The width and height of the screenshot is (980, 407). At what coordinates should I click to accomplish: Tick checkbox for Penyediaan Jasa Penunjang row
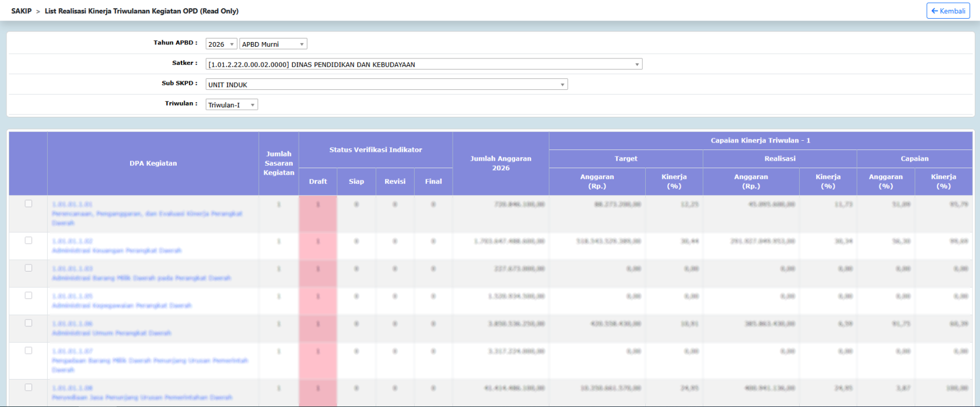(x=29, y=387)
